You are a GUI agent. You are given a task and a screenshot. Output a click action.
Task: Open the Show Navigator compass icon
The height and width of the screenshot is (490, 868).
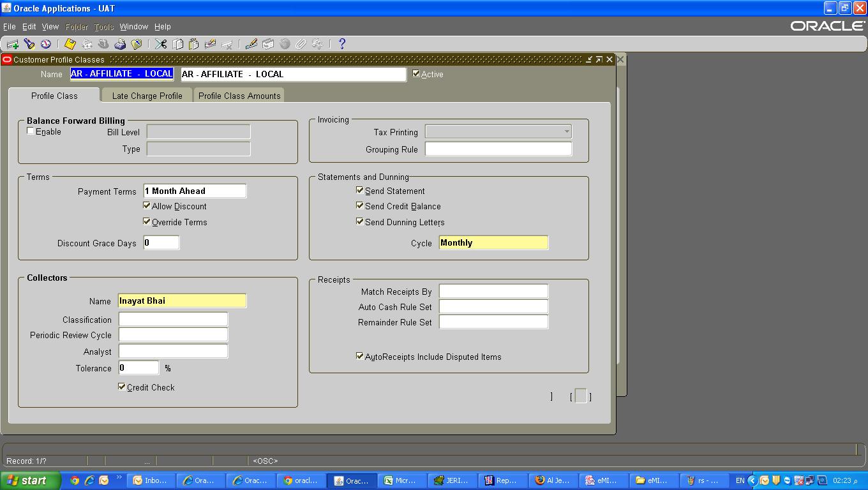coord(46,44)
